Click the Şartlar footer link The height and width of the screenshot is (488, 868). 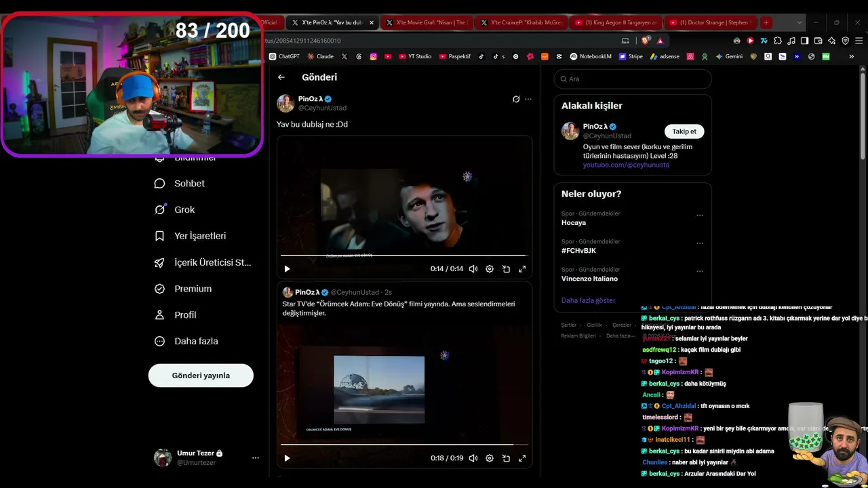pyautogui.click(x=568, y=325)
